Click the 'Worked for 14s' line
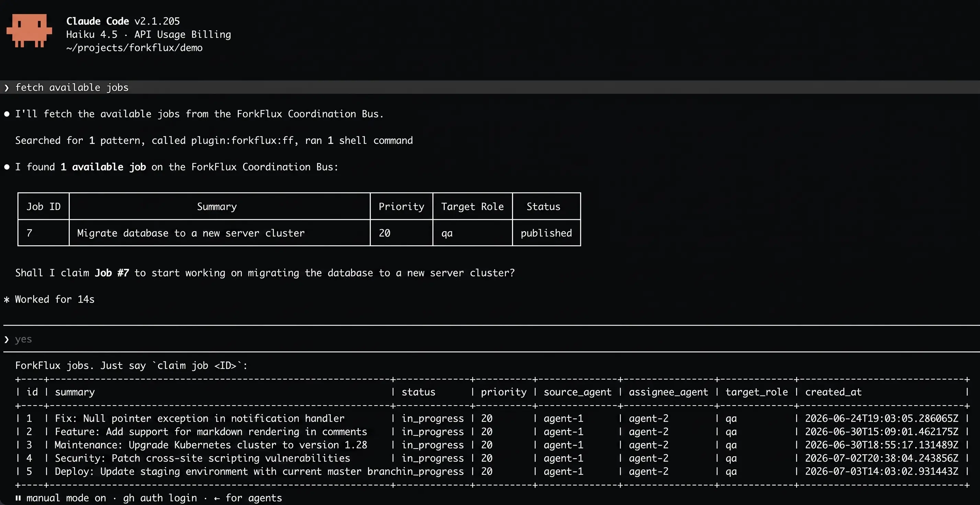The height and width of the screenshot is (505, 980). 54,300
